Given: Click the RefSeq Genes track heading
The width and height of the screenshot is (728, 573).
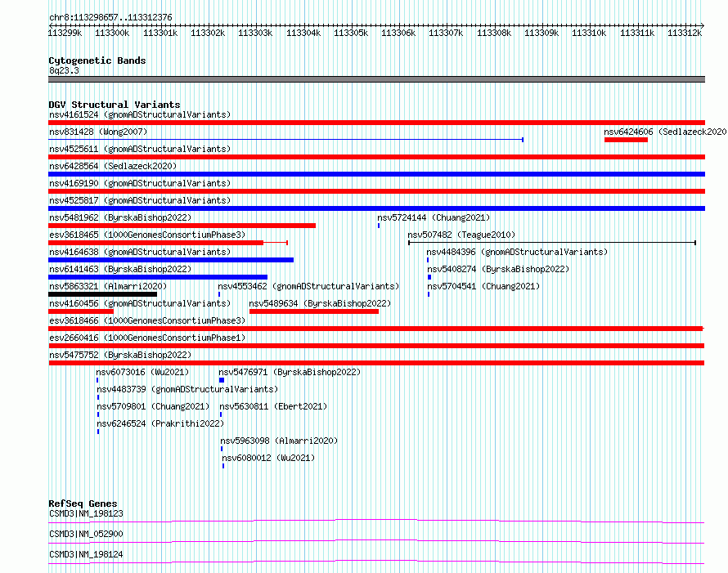Looking at the screenshot, I should click(x=83, y=504).
